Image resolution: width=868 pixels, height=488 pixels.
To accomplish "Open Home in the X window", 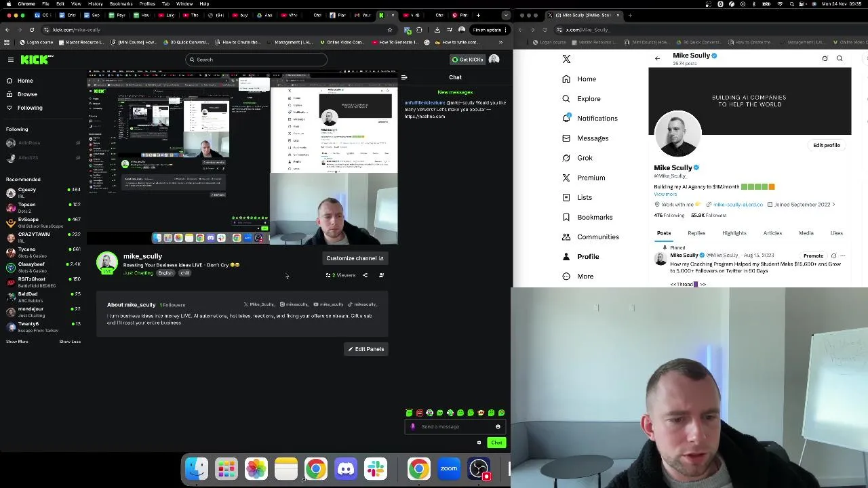I will click(x=579, y=79).
